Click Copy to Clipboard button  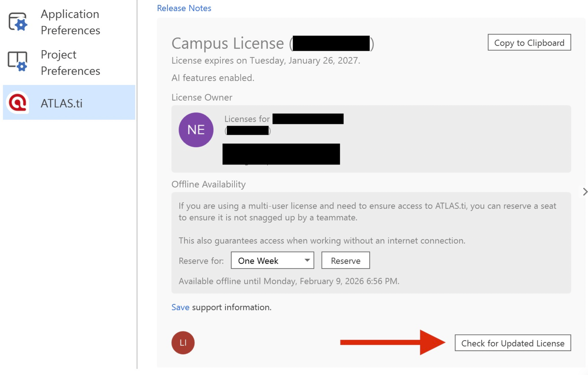pyautogui.click(x=529, y=43)
